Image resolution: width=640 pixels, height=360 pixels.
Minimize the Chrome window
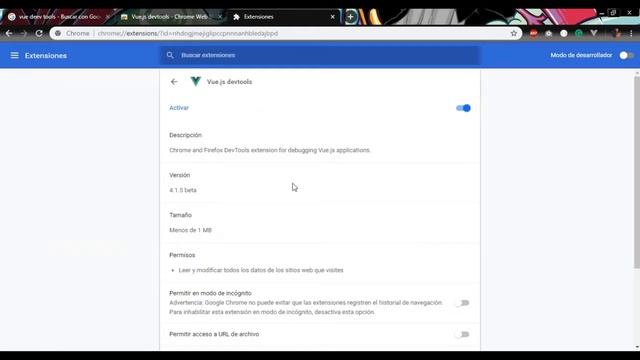point(602,13)
